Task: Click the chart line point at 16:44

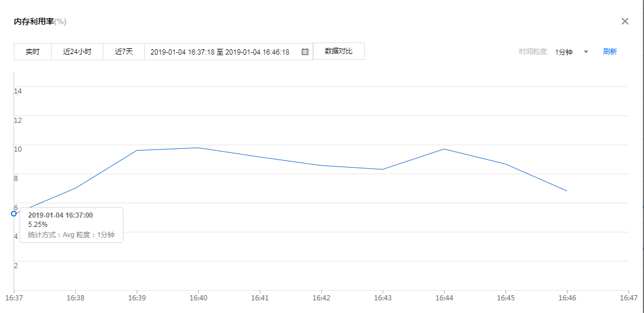Action: [444, 149]
